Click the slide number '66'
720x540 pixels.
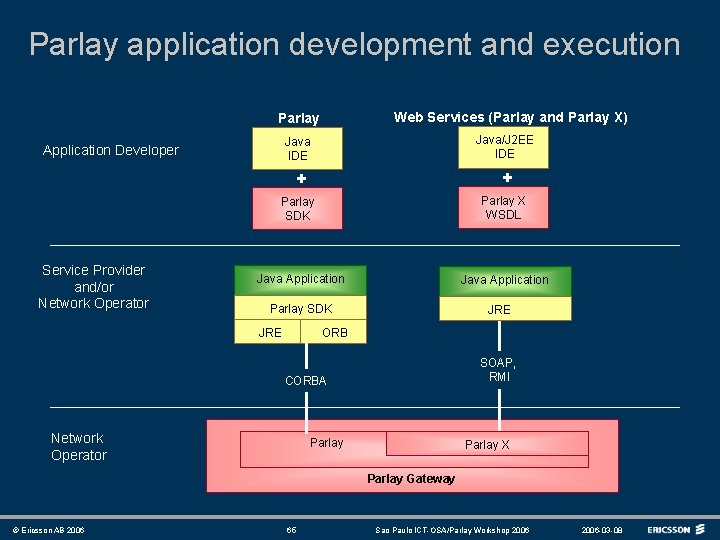[x=291, y=530]
